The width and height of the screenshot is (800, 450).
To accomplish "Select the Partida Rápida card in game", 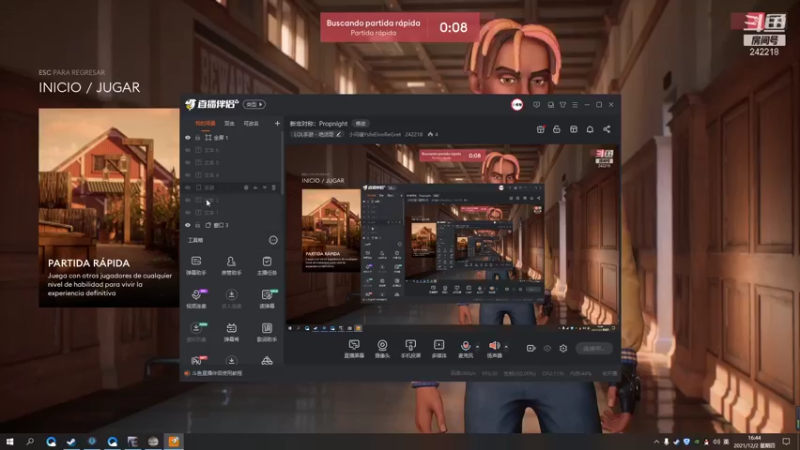I will [109, 207].
